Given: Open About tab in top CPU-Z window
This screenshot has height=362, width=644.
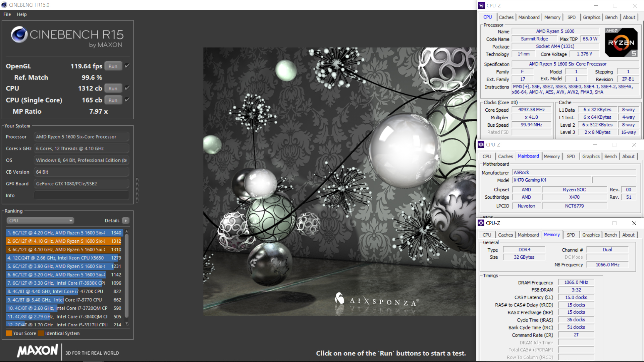Looking at the screenshot, I should click(629, 17).
